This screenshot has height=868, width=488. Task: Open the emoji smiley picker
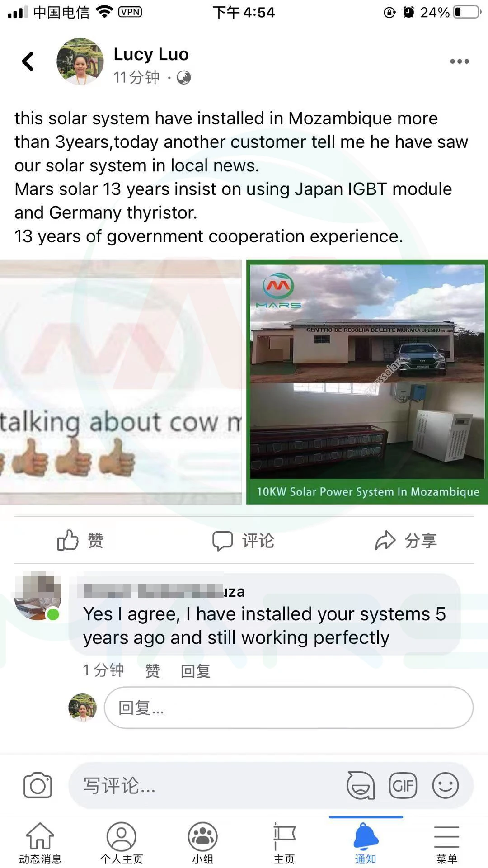click(x=446, y=785)
